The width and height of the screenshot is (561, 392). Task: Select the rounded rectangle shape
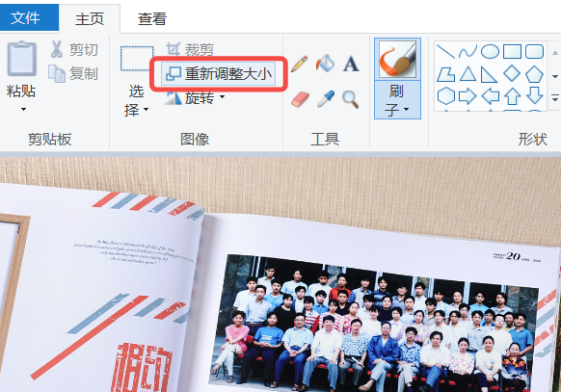535,51
